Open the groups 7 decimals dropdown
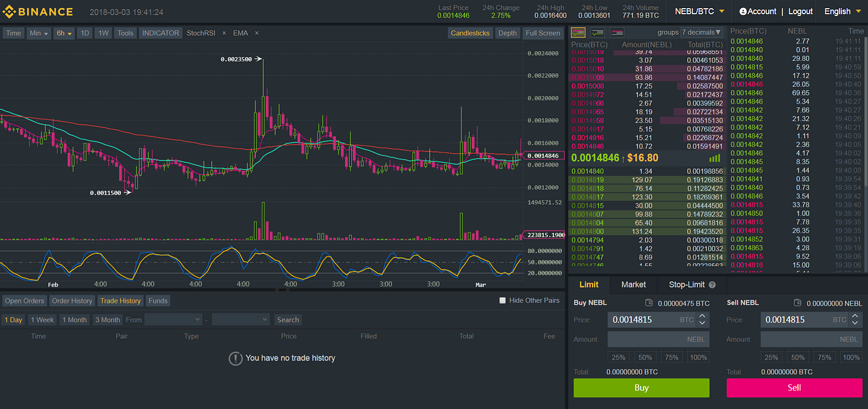 pyautogui.click(x=702, y=32)
